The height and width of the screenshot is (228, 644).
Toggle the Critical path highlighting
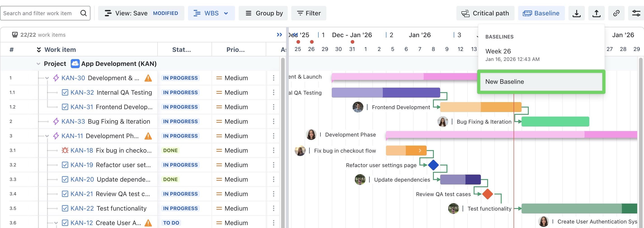coord(485,13)
